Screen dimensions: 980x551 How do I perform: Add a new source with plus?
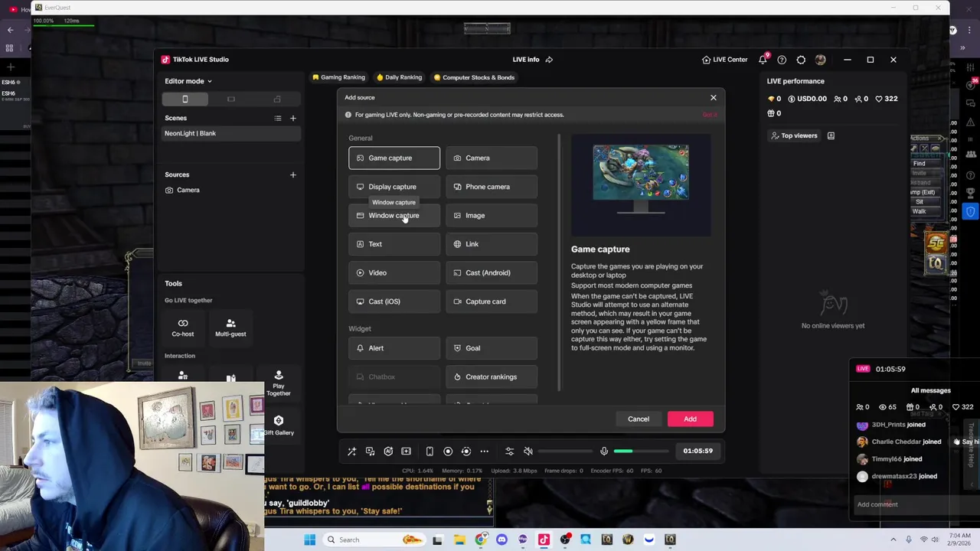pyautogui.click(x=292, y=174)
